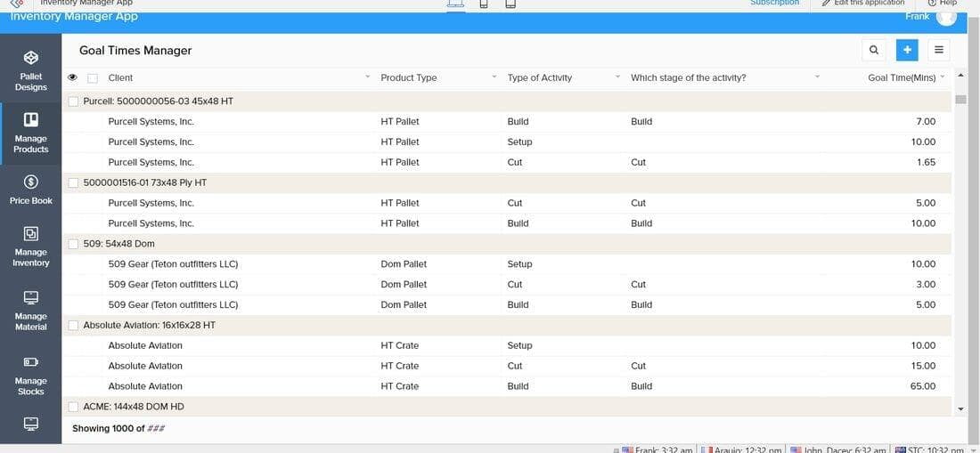980x453 pixels.
Task: Click the vertical scrollbar thumb of the table
Action: point(960,99)
